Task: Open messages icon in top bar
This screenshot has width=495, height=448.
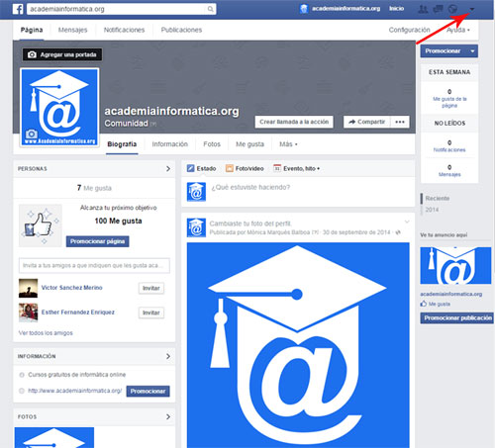Action: (x=438, y=9)
